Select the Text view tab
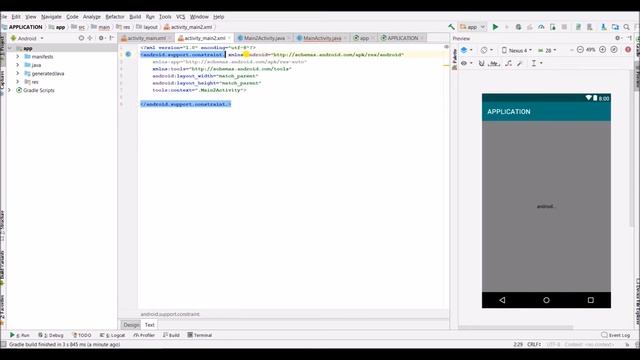This screenshot has height=360, width=640. point(150,325)
